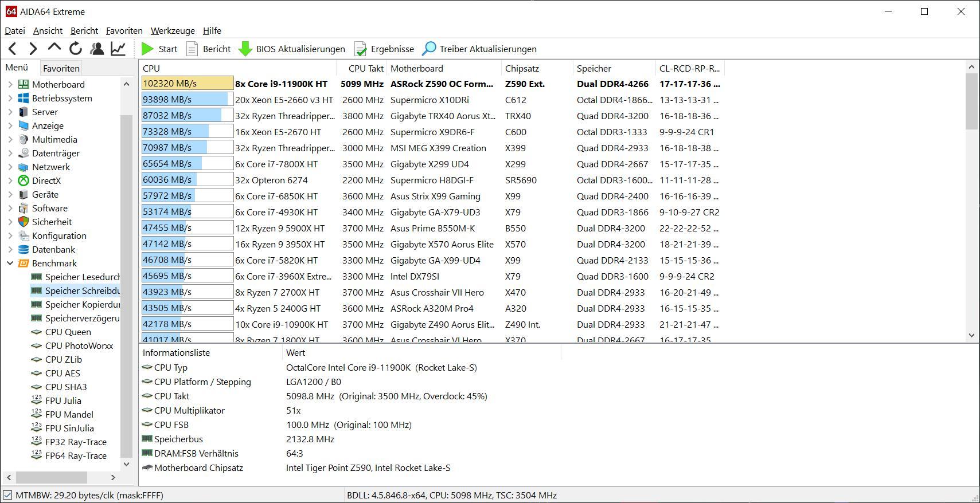Select the 93898 MB/s Xeon E5-2660 v3 row

[x=432, y=100]
